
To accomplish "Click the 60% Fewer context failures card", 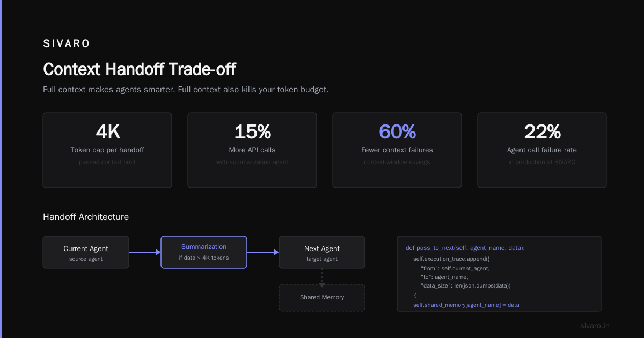I will (x=397, y=150).
